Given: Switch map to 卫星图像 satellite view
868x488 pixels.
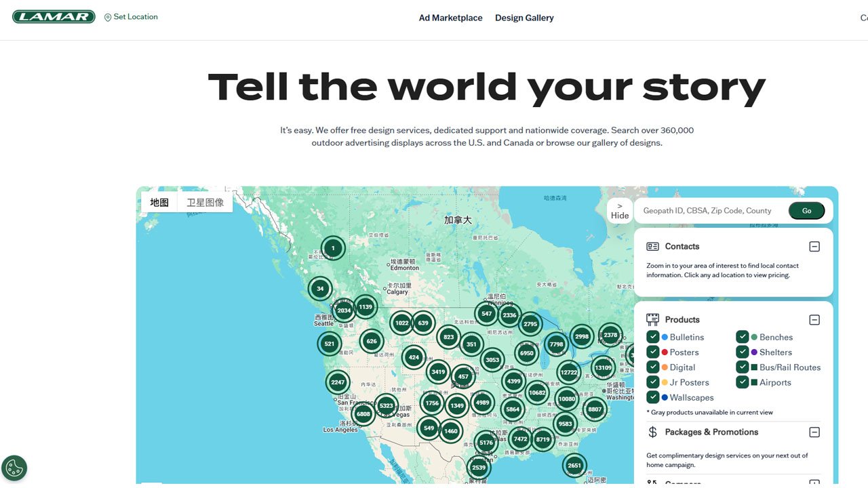Looking at the screenshot, I should pyautogui.click(x=205, y=202).
